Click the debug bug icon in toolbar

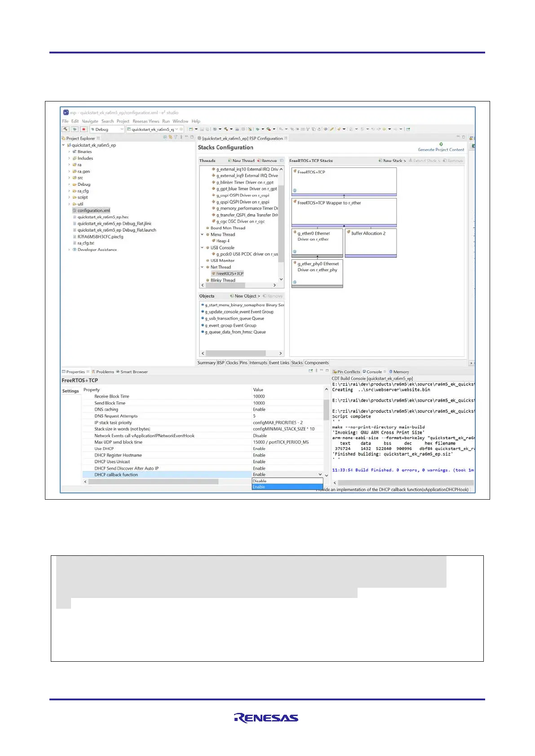[75, 129]
